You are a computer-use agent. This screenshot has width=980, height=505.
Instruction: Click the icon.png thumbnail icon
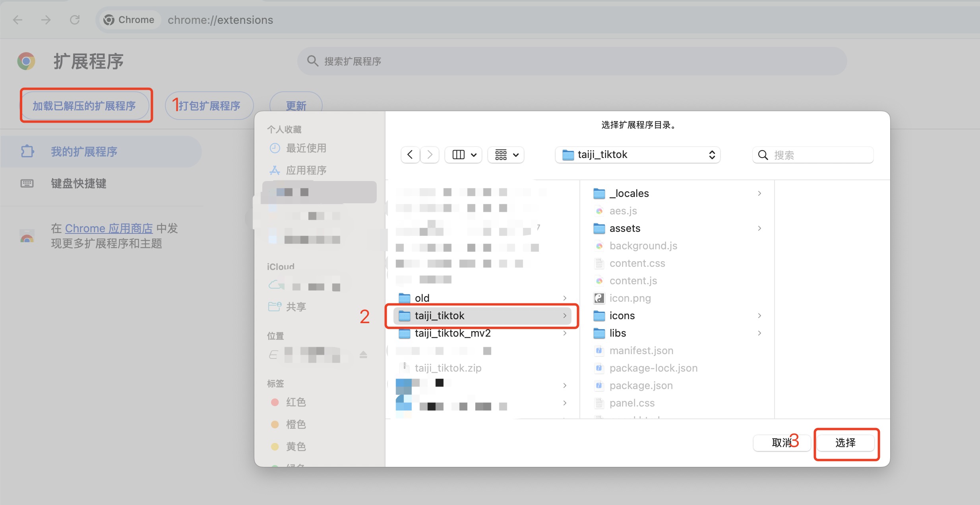(x=599, y=298)
